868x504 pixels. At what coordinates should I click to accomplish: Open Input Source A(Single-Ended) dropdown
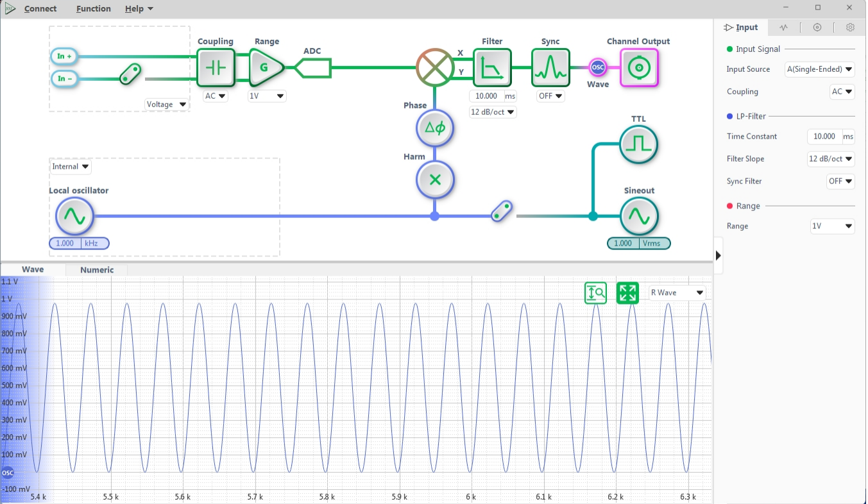point(820,69)
